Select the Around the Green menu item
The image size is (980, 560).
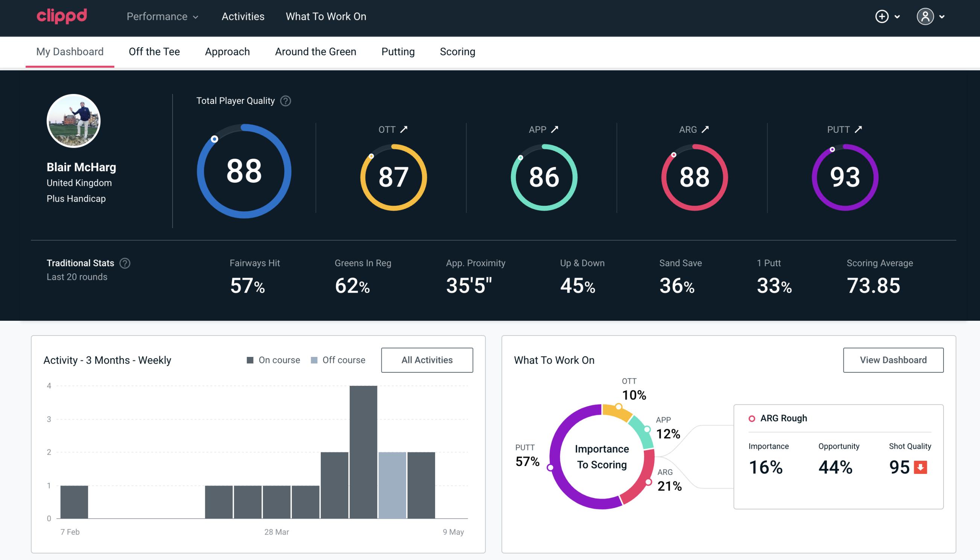pos(315,51)
